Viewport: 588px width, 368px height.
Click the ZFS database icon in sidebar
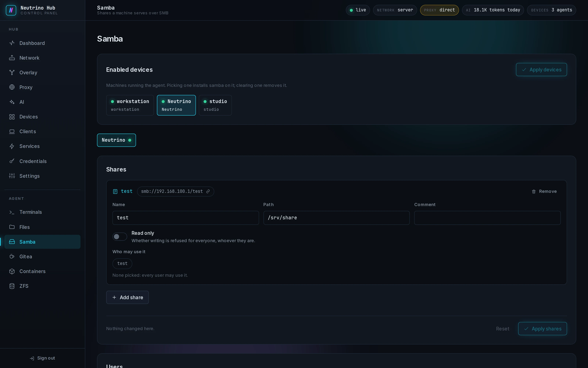(12, 286)
